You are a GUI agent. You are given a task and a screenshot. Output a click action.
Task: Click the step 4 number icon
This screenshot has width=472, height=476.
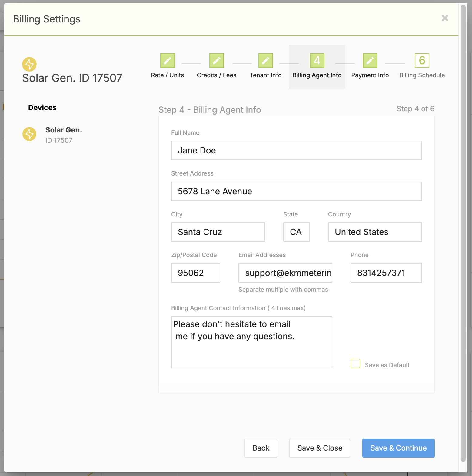(x=317, y=61)
